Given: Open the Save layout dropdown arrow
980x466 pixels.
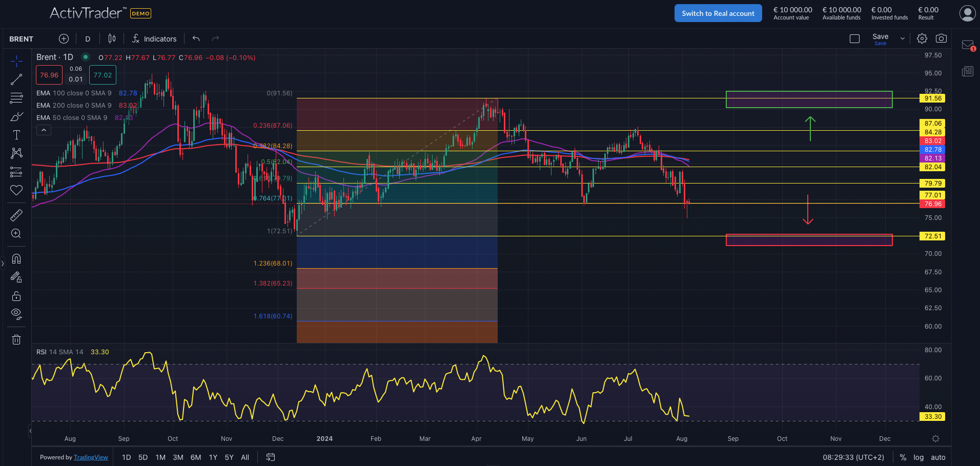Looking at the screenshot, I should tap(903, 38).
